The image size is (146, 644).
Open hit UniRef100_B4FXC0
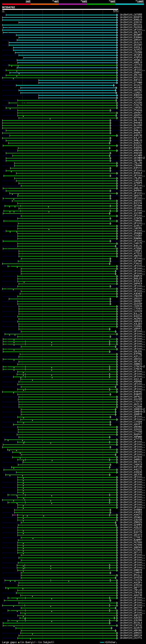(x=131, y=80)
